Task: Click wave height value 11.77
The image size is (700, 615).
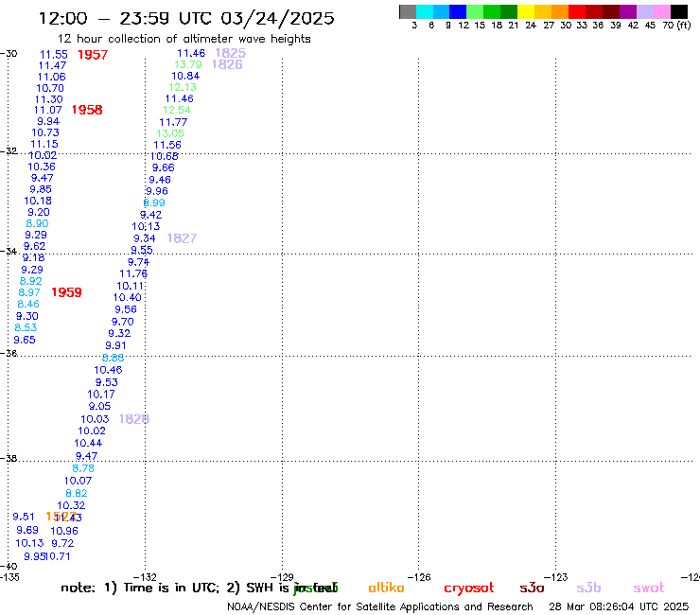Action: point(173,122)
